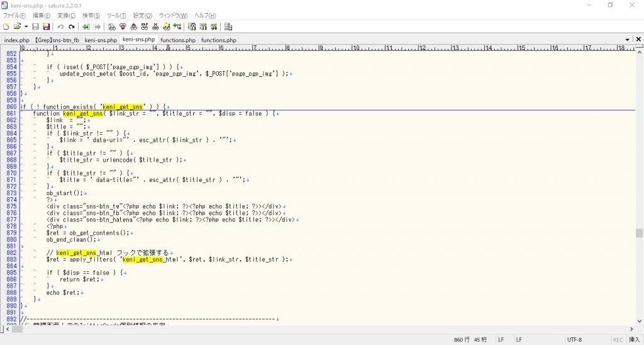Viewport: 644px width, 345px height.
Task: Click the 860 行 45 桁 cursor position
Action: coord(470,340)
